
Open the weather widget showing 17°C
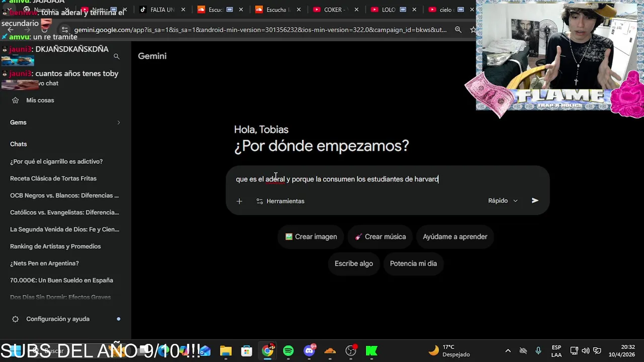pos(449,351)
